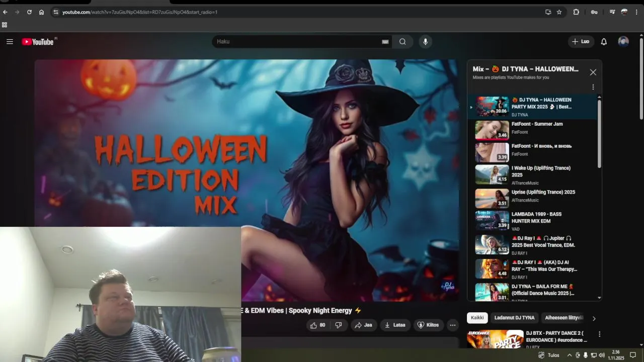Click the browser back arrow
Image resolution: width=644 pixels, height=362 pixels.
click(x=5, y=12)
